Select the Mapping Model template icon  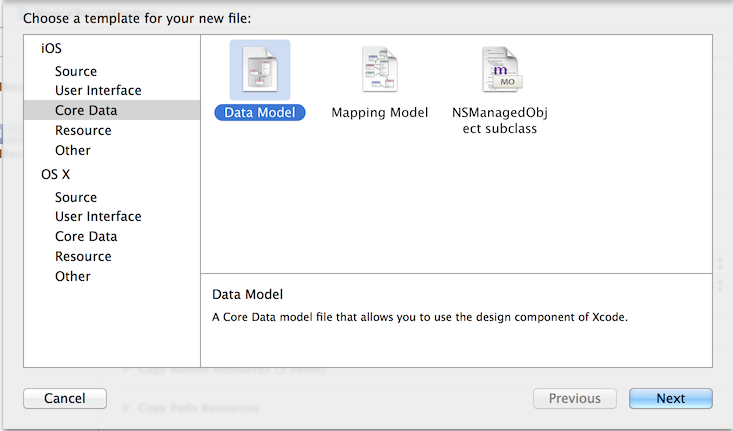pyautogui.click(x=380, y=70)
